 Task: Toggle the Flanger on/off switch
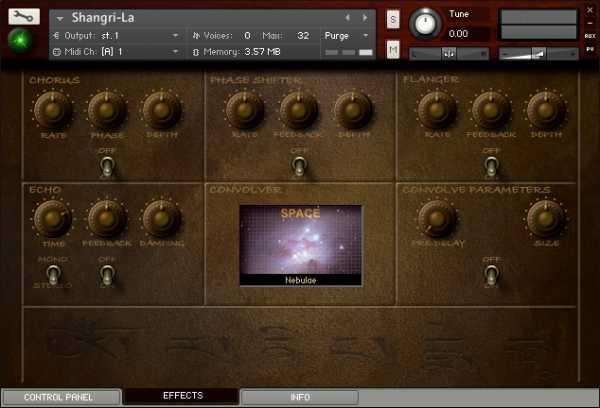pyautogui.click(x=491, y=166)
